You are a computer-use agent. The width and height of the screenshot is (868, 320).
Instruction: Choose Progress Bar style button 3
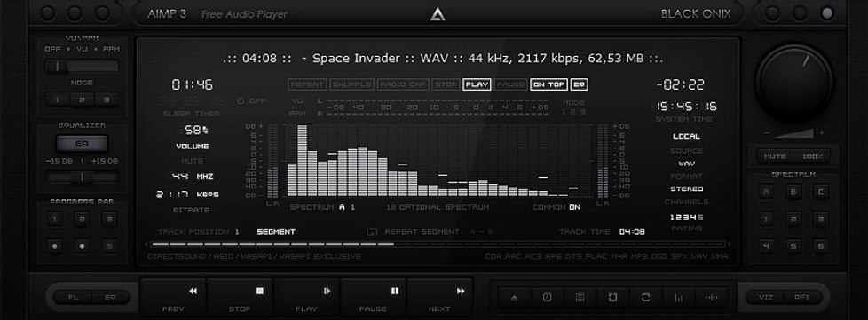coord(109,219)
